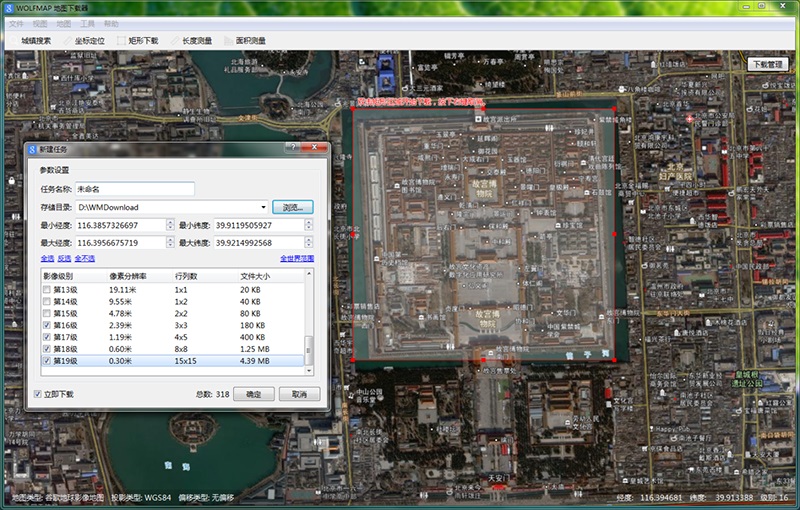Image resolution: width=800 pixels, height=510 pixels.
Task: Click the 最小经度 value field
Action: 120,225
